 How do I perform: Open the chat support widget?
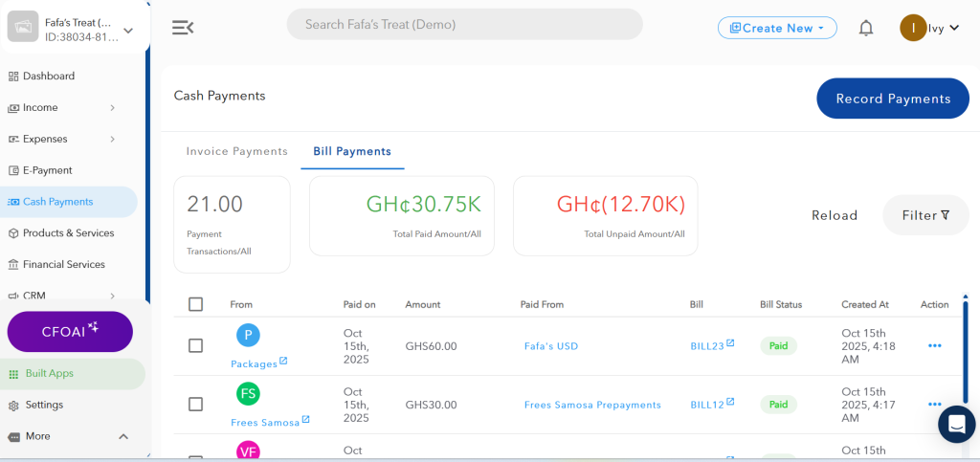tap(956, 424)
